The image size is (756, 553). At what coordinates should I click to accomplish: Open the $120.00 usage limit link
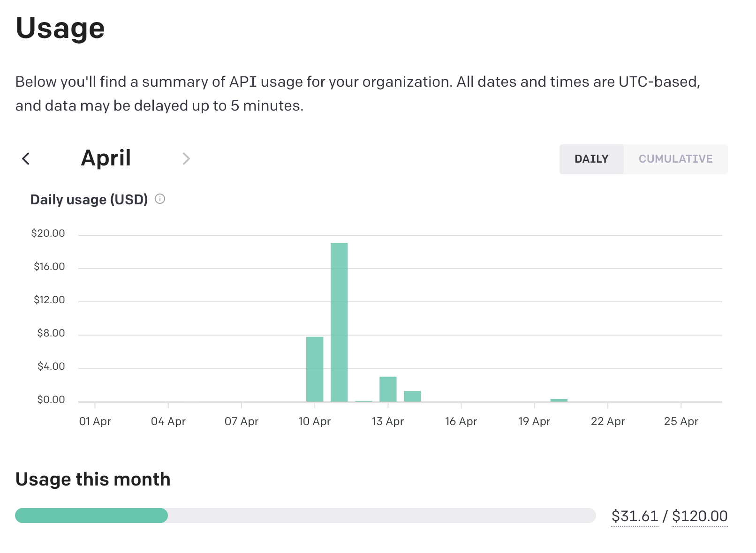[700, 516]
